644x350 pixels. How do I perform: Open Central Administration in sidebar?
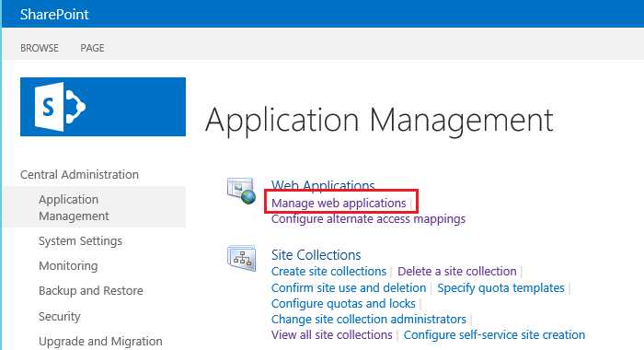point(79,174)
